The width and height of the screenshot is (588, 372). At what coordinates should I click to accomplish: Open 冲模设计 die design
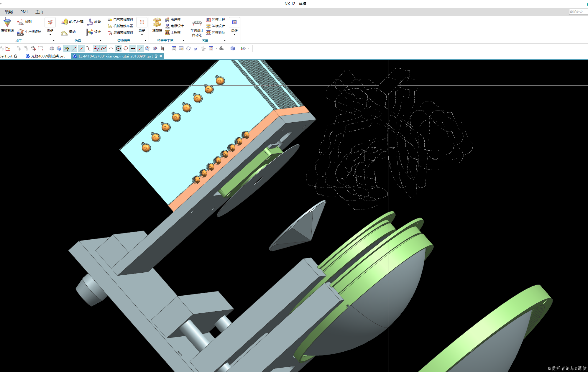216,26
